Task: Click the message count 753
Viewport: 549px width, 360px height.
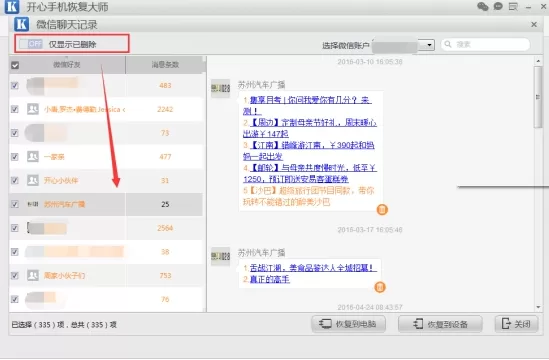Action: click(x=165, y=276)
